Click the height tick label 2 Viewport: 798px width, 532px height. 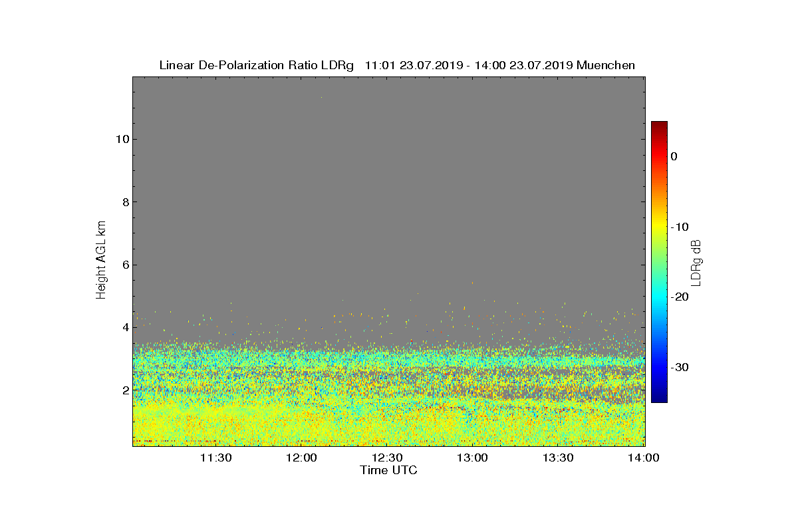[x=124, y=390]
